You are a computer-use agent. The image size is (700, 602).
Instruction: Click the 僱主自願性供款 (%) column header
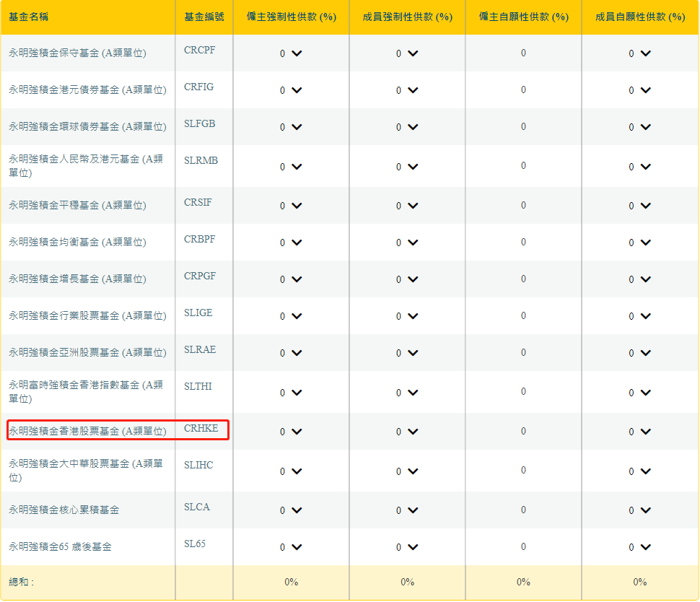pos(524,17)
